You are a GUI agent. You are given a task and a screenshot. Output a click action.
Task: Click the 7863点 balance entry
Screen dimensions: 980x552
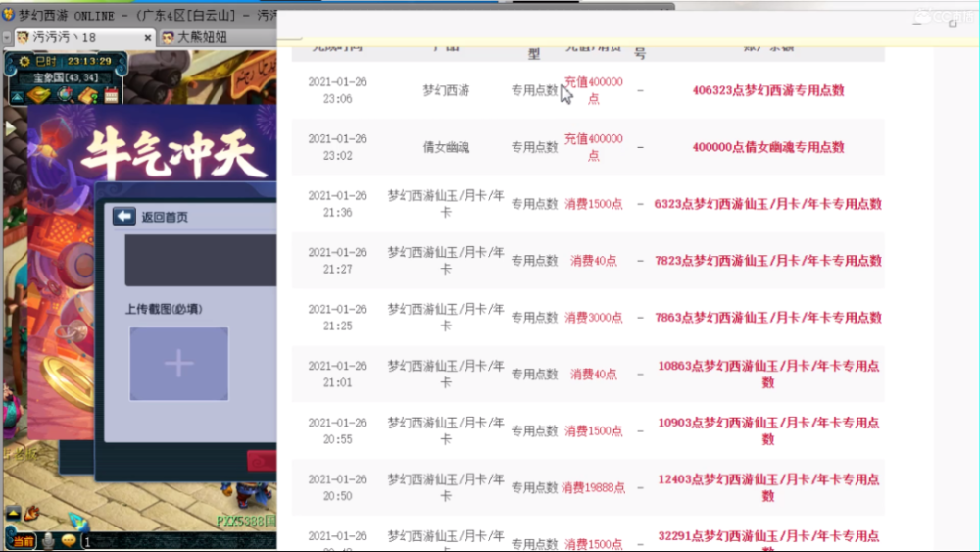768,318
